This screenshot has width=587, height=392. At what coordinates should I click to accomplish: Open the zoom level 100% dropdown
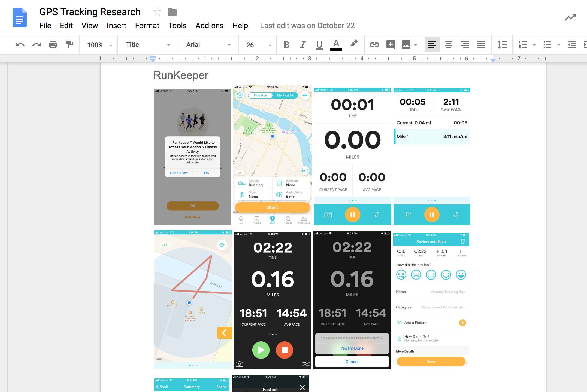point(100,45)
